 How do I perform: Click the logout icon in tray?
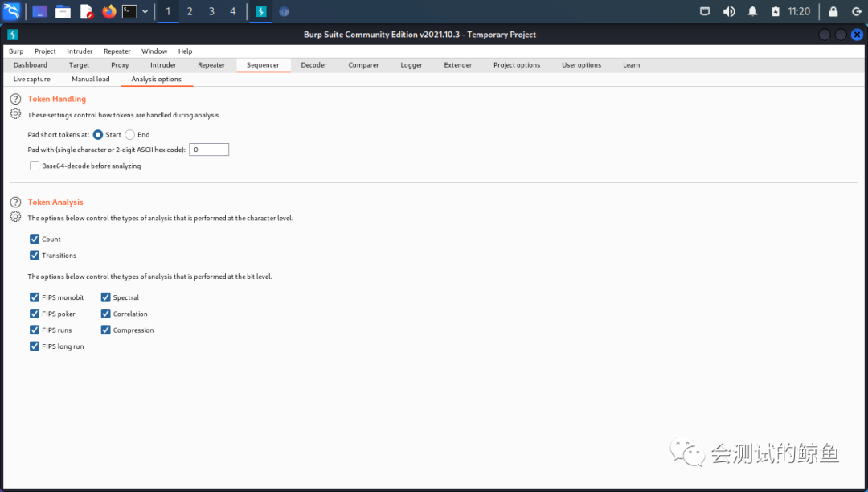857,11
